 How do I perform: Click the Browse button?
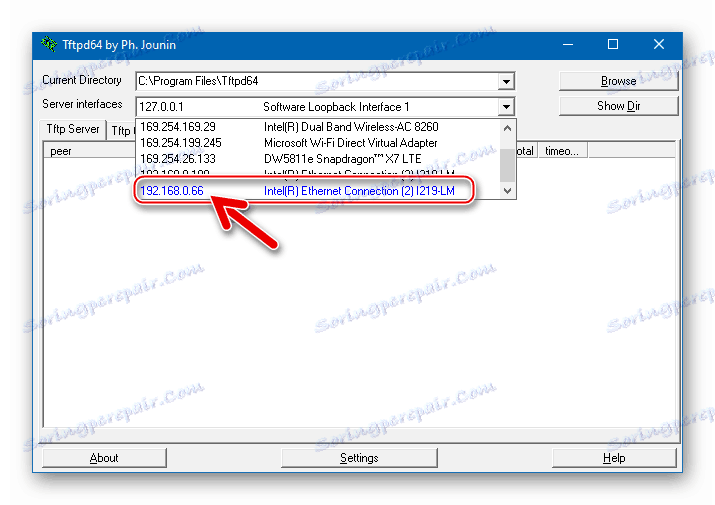(618, 81)
